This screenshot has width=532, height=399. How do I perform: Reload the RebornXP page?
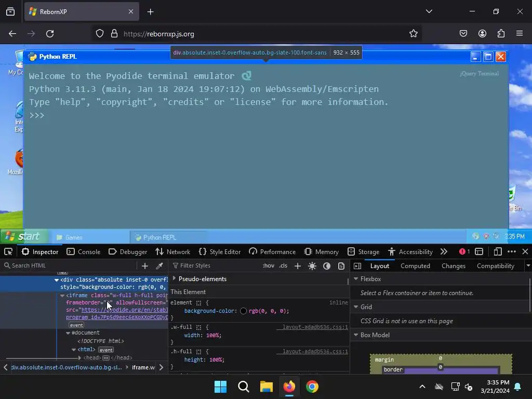coord(50,34)
